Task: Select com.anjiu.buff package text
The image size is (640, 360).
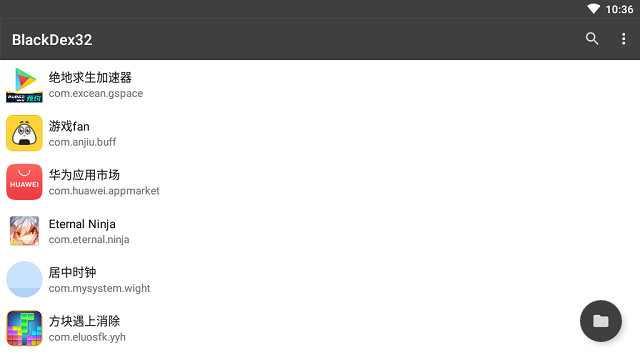Action: pyautogui.click(x=82, y=142)
